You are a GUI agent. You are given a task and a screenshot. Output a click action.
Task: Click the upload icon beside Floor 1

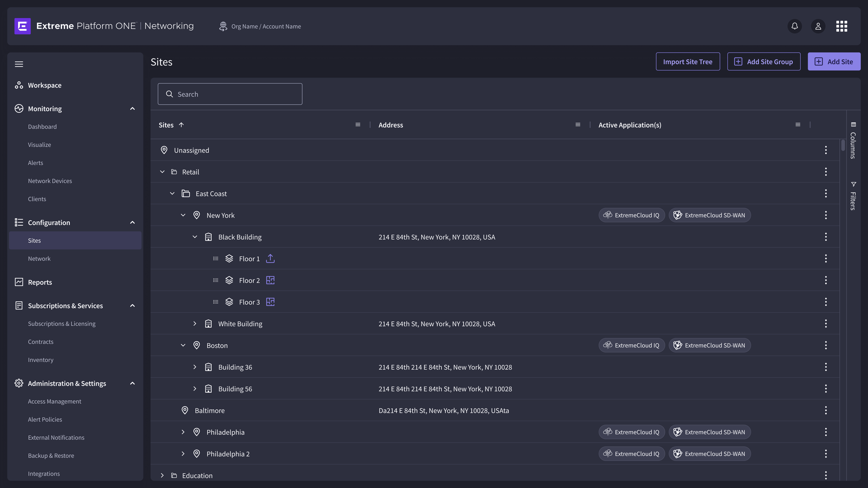(x=270, y=258)
